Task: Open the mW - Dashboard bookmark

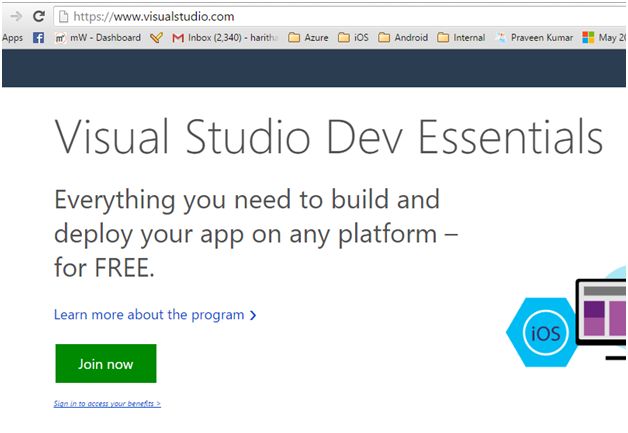Action: pyautogui.click(x=98, y=38)
